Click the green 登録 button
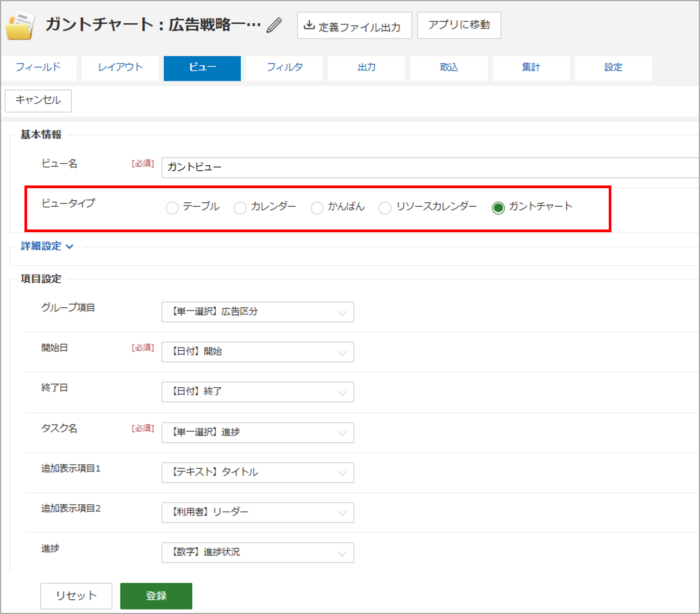This screenshot has height=614, width=700. (x=156, y=596)
